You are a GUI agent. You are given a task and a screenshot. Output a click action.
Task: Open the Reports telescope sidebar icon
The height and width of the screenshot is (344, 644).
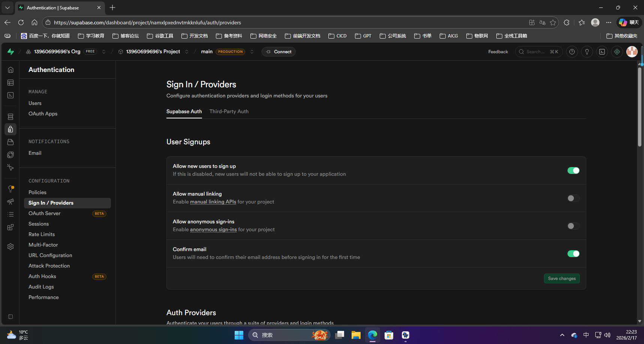[x=10, y=202]
